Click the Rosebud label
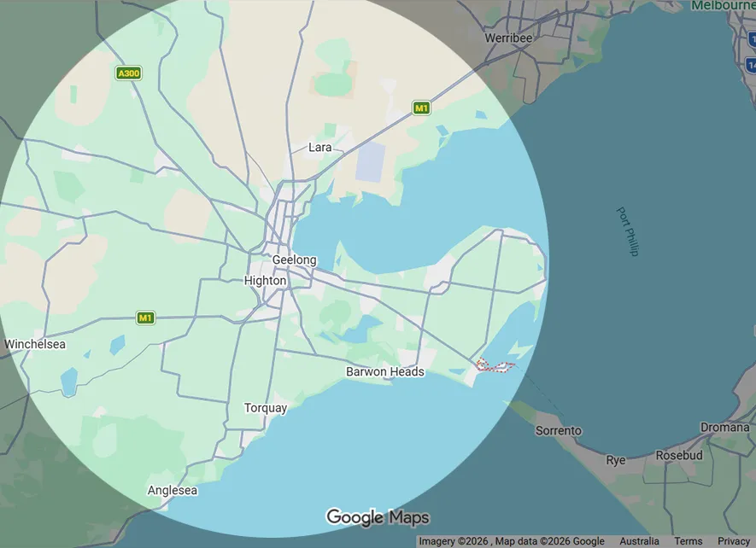 (679, 455)
